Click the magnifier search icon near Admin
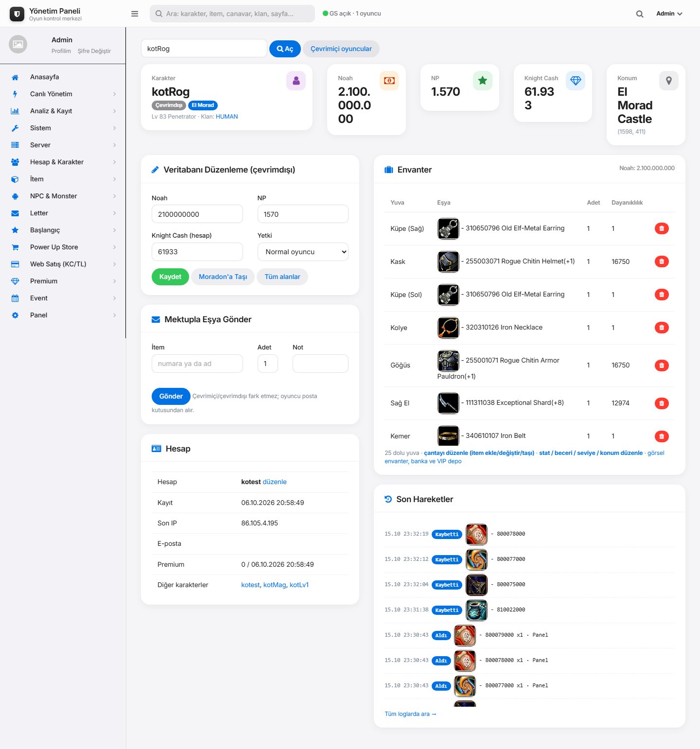This screenshot has height=749, width=700. pyautogui.click(x=640, y=14)
